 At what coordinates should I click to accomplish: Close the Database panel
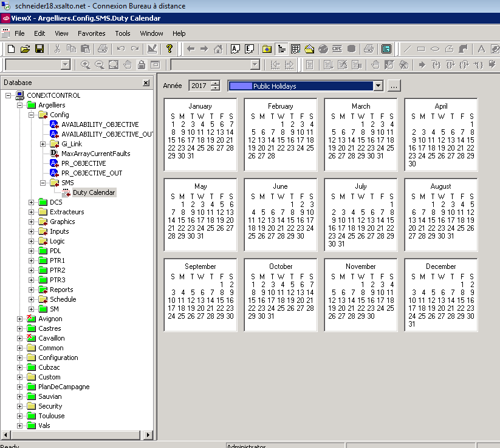(x=146, y=83)
